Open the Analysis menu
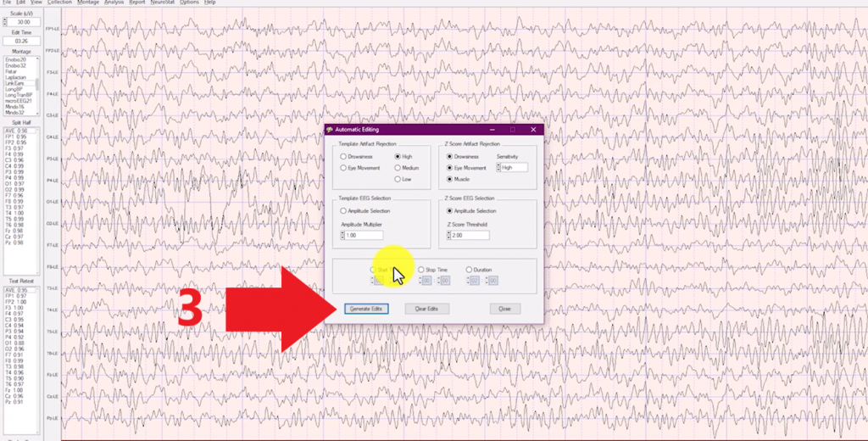The width and height of the screenshot is (868, 441). point(114,3)
